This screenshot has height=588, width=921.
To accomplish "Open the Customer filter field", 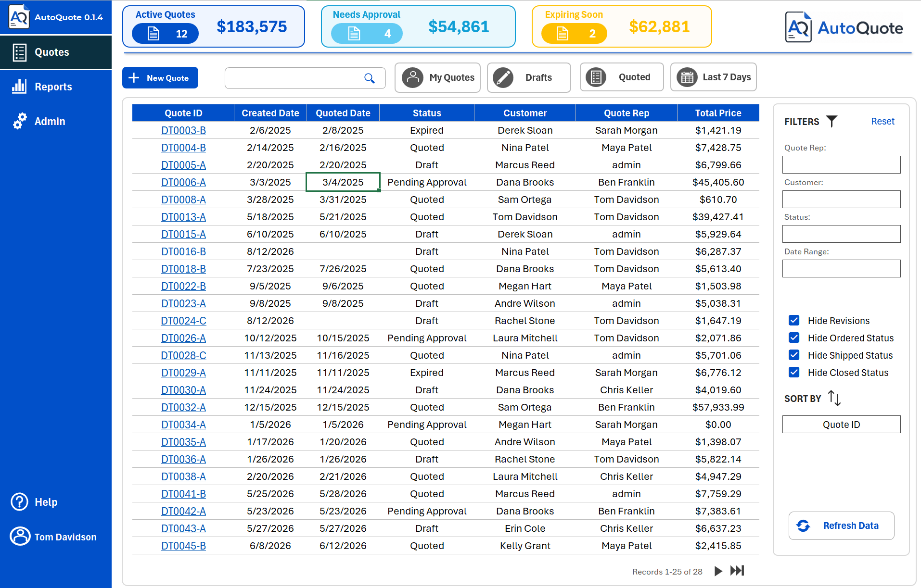I will tap(841, 200).
